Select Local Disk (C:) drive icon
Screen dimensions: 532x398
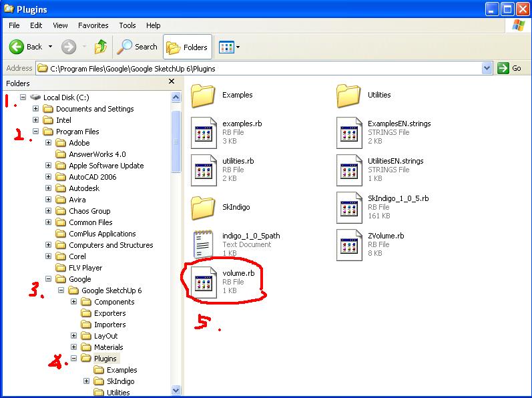pyautogui.click(x=35, y=97)
